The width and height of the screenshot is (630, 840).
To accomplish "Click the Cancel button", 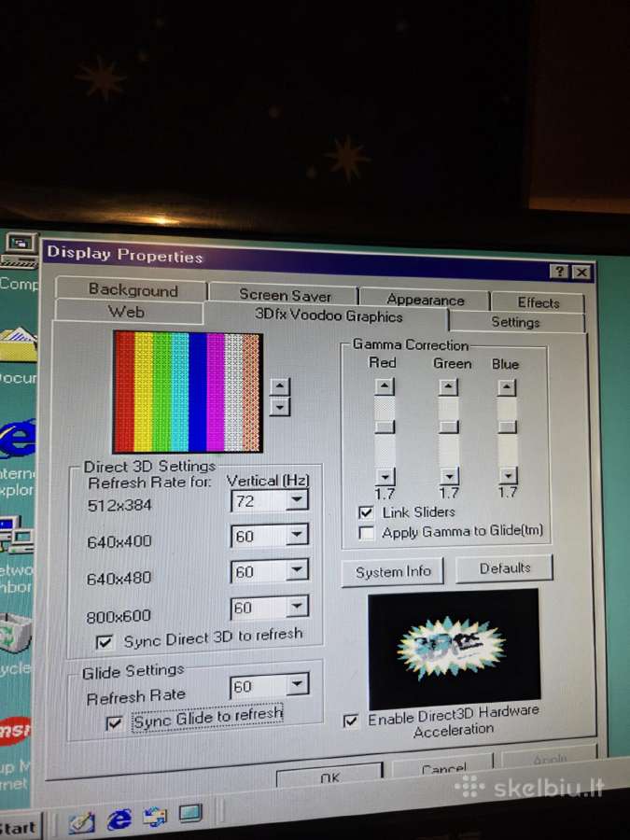I will (443, 768).
